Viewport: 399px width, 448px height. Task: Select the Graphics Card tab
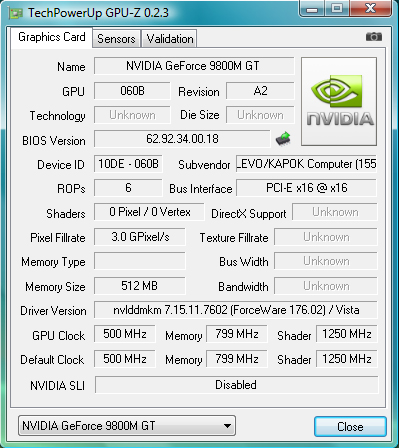click(x=52, y=37)
